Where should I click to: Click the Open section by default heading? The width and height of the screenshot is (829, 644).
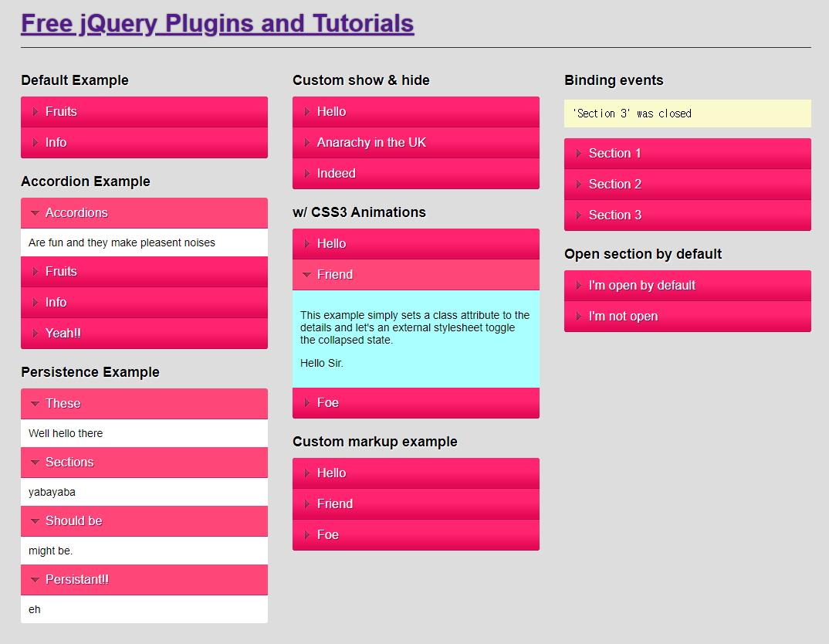pos(643,254)
